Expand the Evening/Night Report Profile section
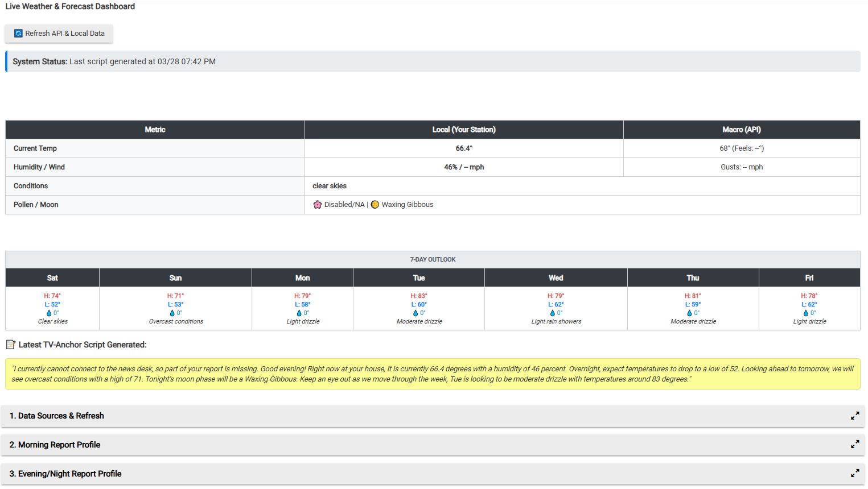Viewport: 868px width, 489px height. [x=65, y=474]
